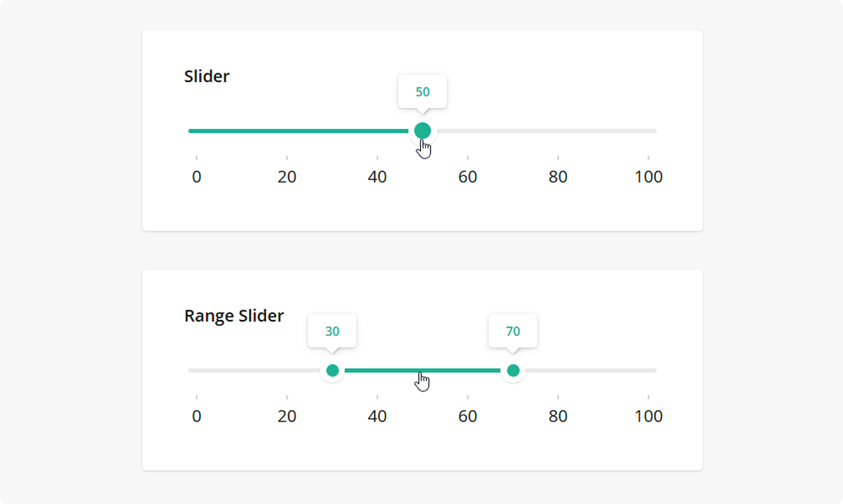Click the 40 tick label under the Slider
The image size is (843, 504).
click(377, 176)
